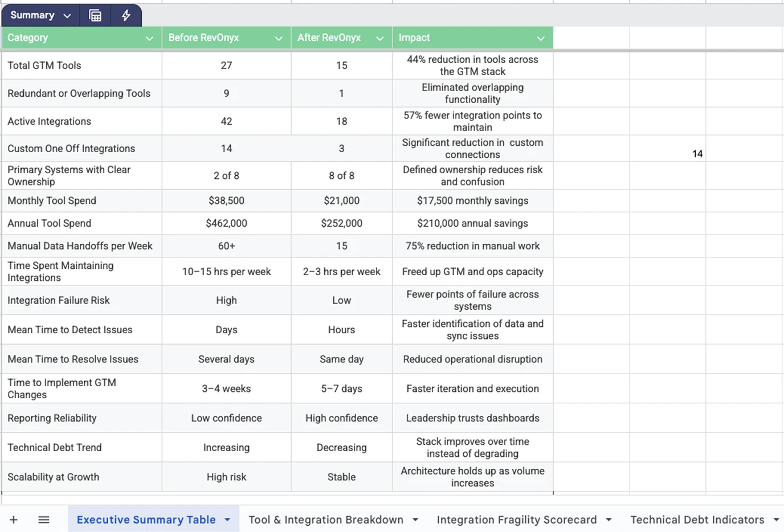Image resolution: width=784 pixels, height=532 pixels.
Task: Open the Category column filter dropdown
Action: [149, 38]
